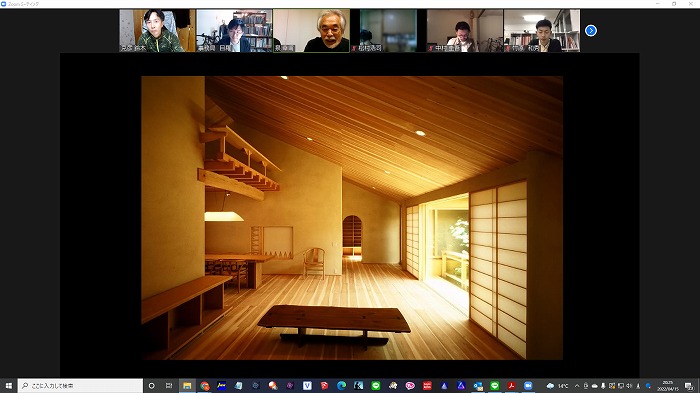Open Task View in the taskbar
700x393 pixels.
(169, 385)
